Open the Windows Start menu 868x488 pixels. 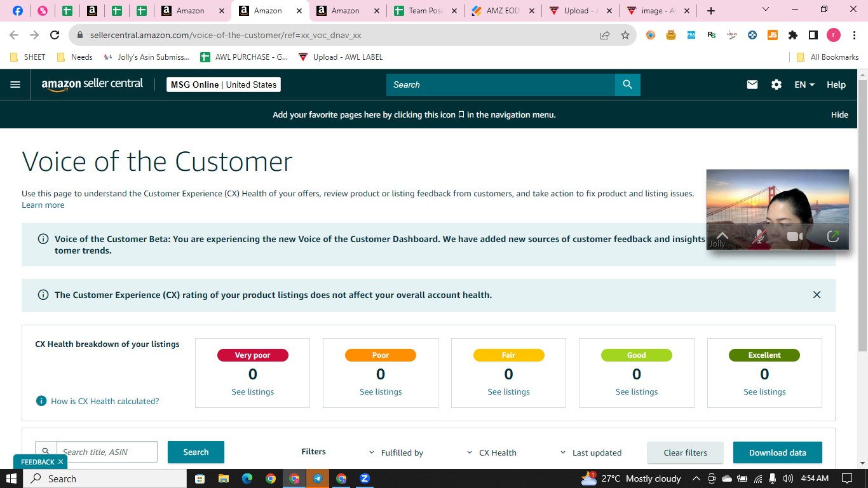pos(11,478)
